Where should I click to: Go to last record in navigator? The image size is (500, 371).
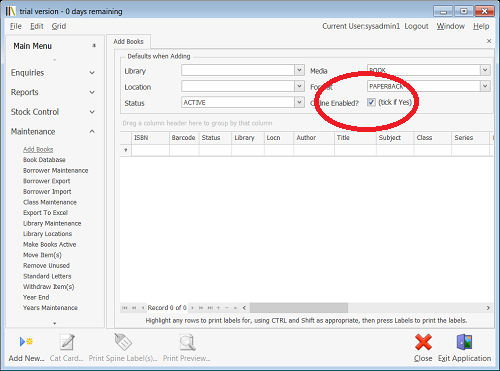coord(210,308)
